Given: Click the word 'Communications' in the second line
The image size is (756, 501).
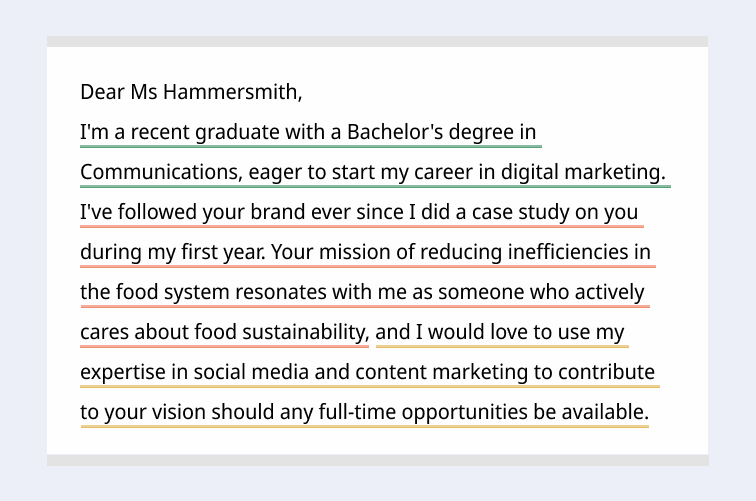Looking at the screenshot, I should pos(161,172).
